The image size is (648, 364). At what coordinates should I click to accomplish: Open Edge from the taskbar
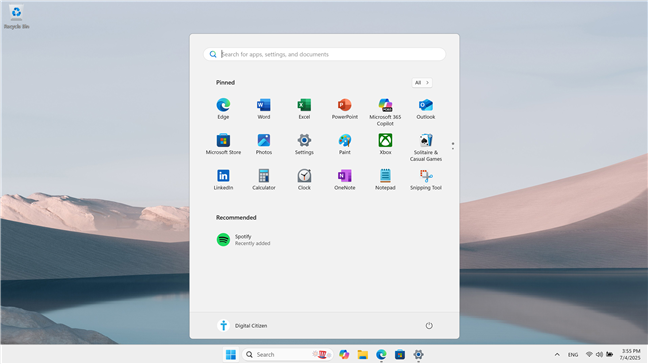(381, 354)
